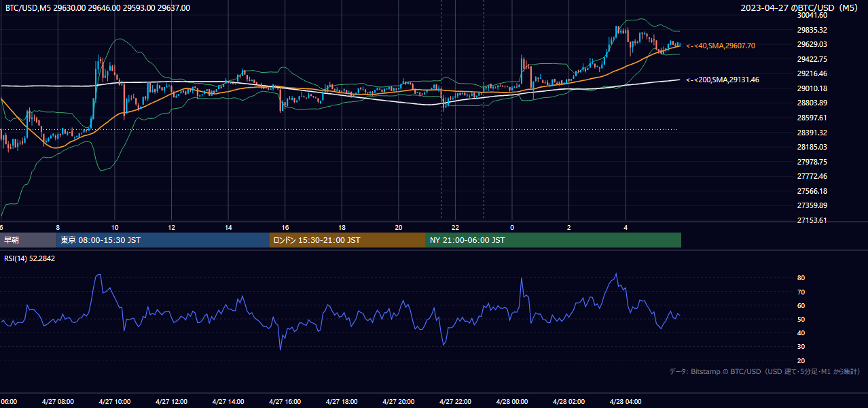Select the 東京 08:00-15:30 JST session bar
The height and width of the screenshot is (408, 868).
163,240
